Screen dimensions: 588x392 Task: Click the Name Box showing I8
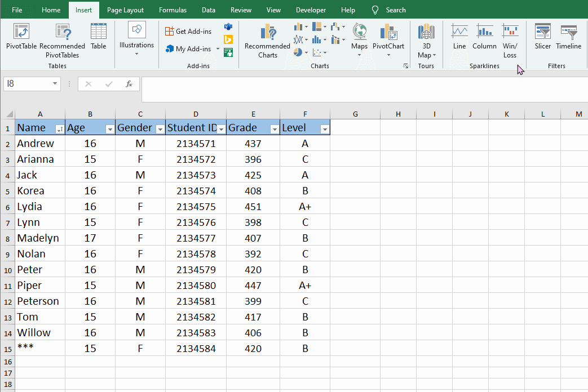27,83
